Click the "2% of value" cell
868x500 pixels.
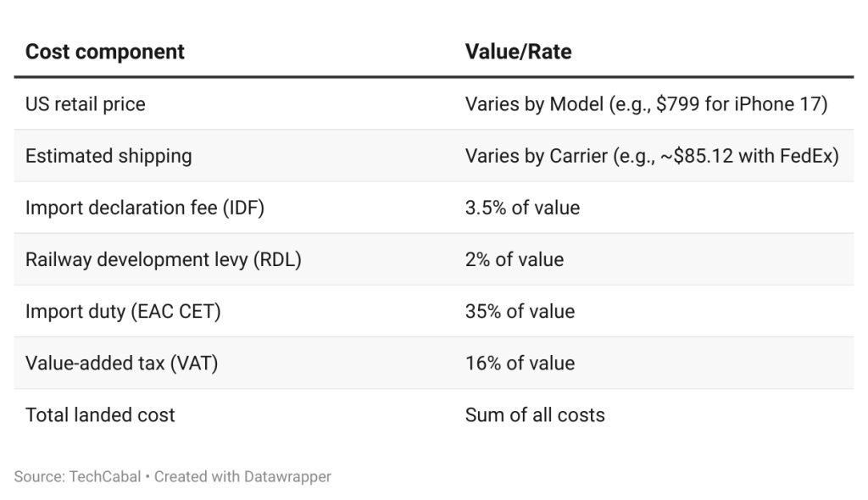tap(514, 259)
